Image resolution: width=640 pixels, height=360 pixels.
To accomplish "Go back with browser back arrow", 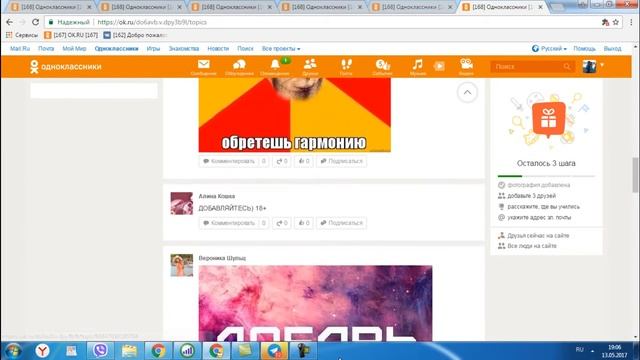I will (x=9, y=22).
